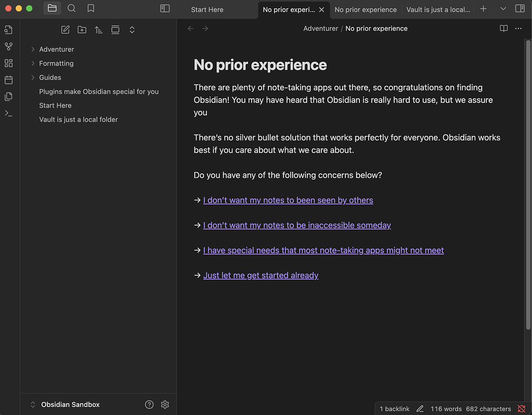
Task: Open the graph view
Action: [8, 46]
